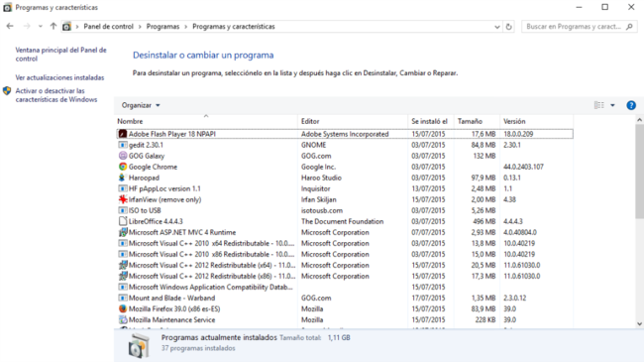
Task: Click the Visual C++ 2012 (x64) Redistributable icon
Action: 123,265
